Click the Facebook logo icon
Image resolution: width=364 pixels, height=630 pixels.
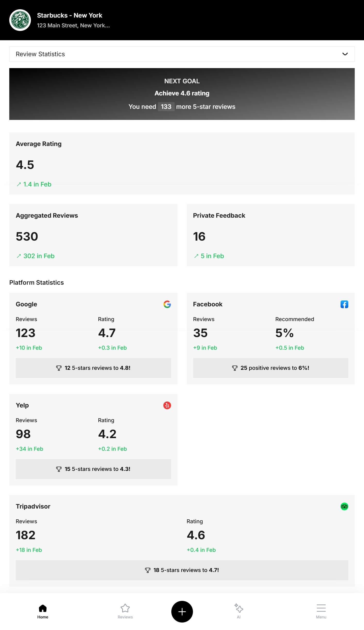[x=344, y=304]
